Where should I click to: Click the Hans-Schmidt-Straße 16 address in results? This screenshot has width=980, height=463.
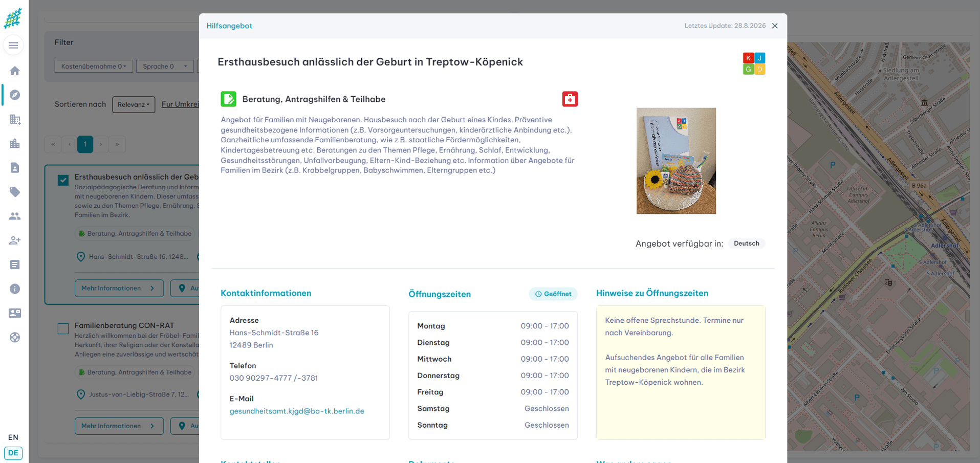point(138,257)
